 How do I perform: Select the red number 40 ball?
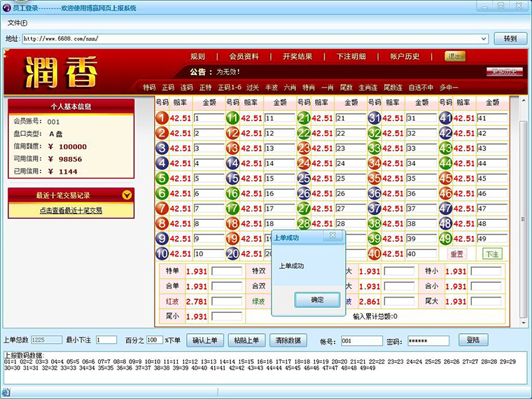(374, 253)
